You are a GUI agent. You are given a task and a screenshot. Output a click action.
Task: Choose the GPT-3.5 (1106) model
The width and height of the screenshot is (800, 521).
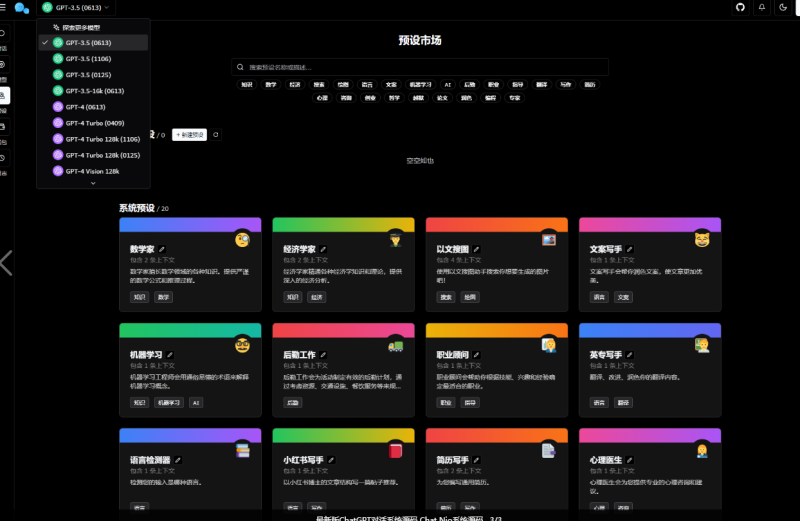93,59
